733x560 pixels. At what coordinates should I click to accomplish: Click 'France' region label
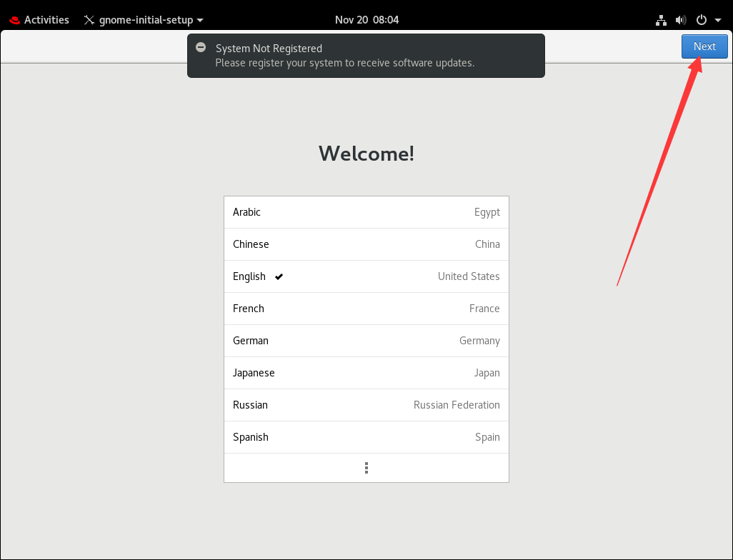pos(484,309)
